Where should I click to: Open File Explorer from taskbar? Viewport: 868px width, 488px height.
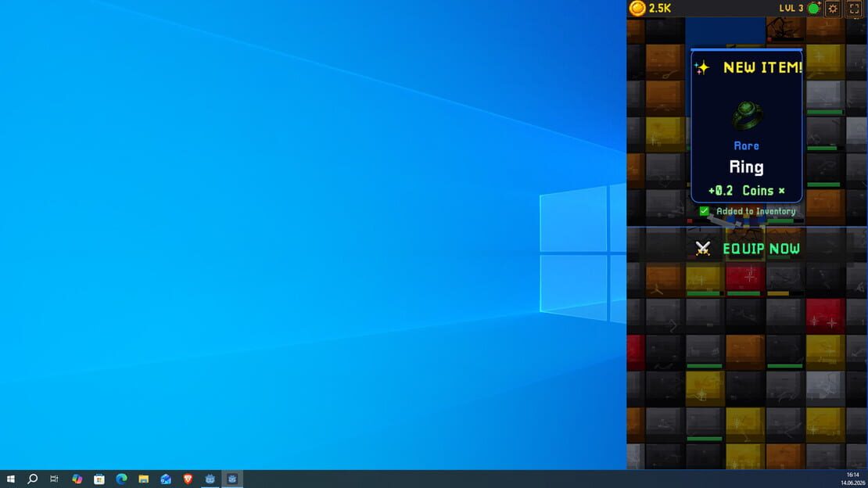143,479
